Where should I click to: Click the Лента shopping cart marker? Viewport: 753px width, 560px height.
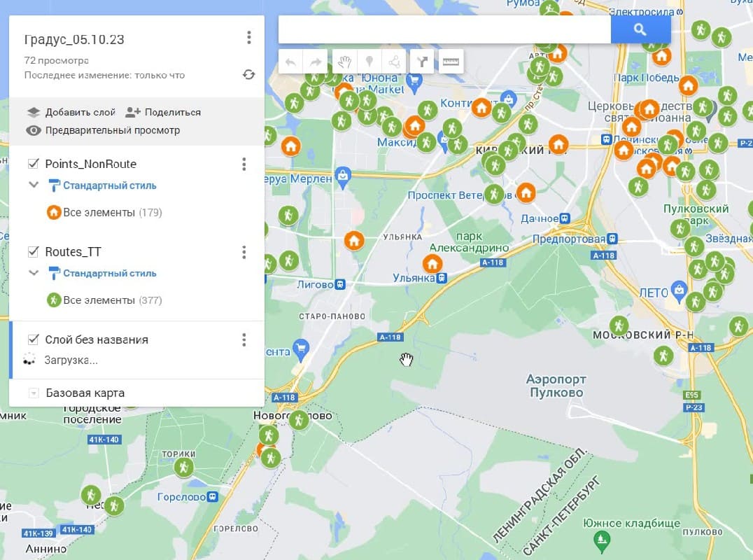(x=301, y=349)
